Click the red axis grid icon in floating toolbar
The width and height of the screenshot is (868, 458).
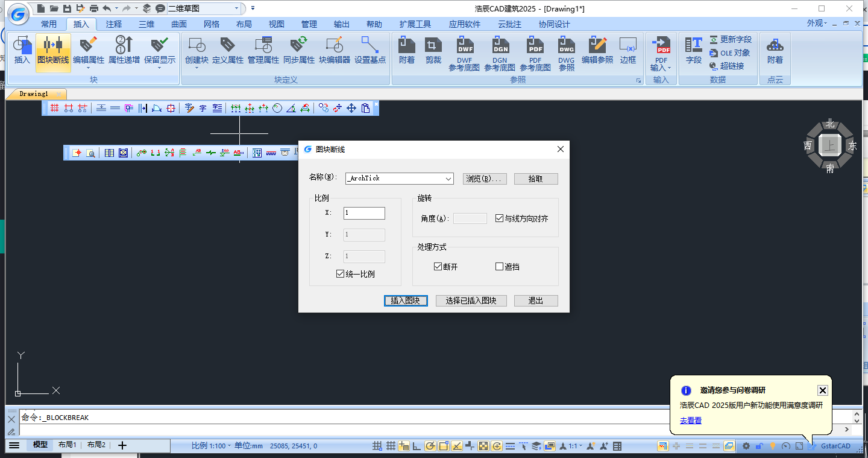tap(55, 108)
